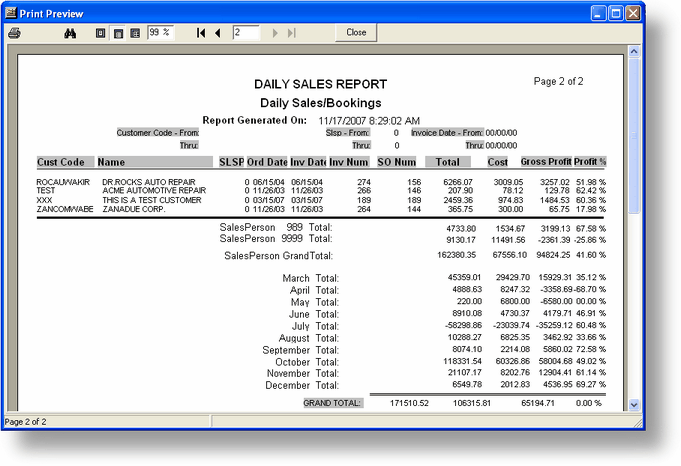The width and height of the screenshot is (681, 466).
Task: Go to the previous page arrow
Action: 218,33
